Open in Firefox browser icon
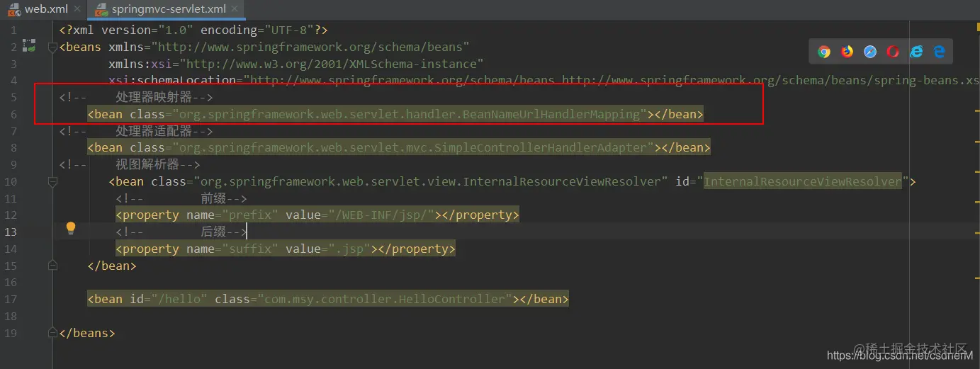 point(847,52)
